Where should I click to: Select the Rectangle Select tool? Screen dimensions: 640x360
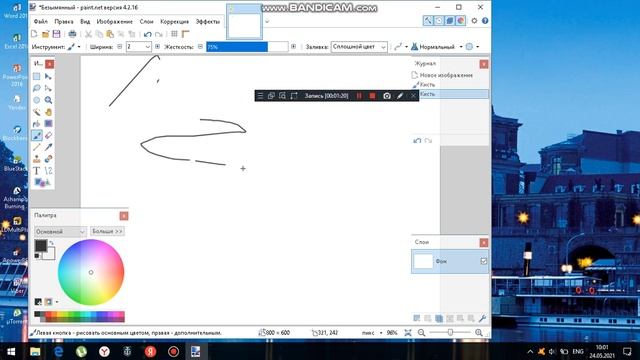click(37, 76)
